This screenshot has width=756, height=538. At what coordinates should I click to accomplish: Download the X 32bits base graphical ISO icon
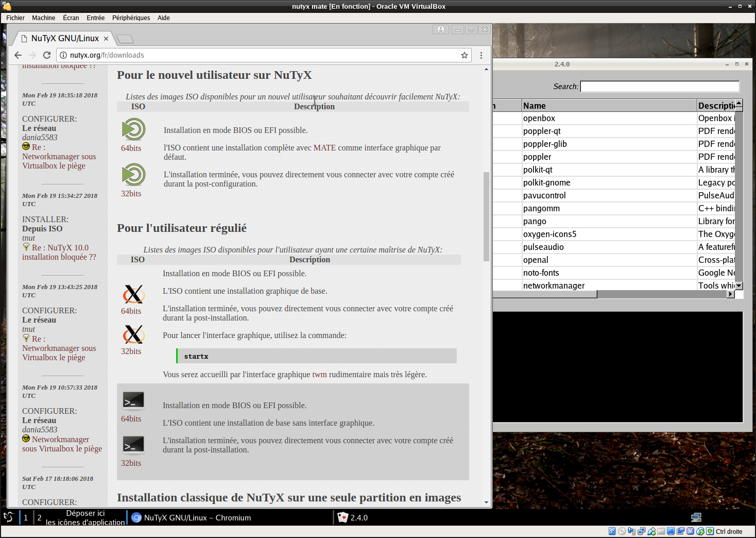tap(133, 334)
